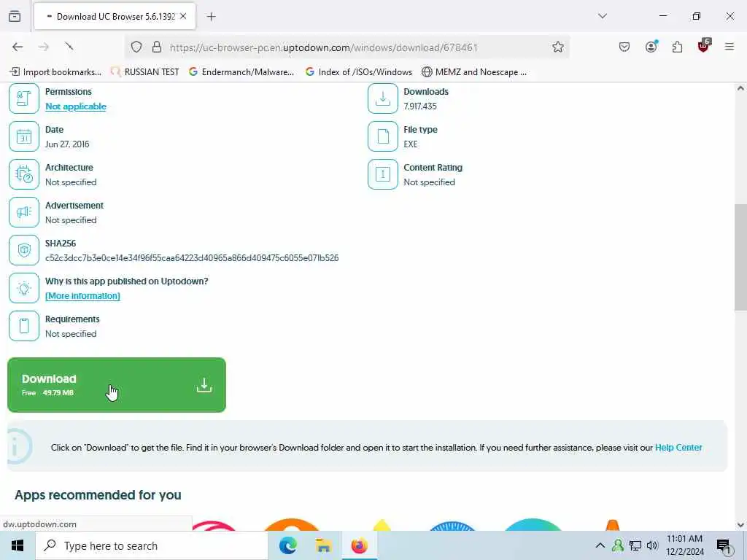
Task: Click the Downloads count icon
Action: [382, 98]
